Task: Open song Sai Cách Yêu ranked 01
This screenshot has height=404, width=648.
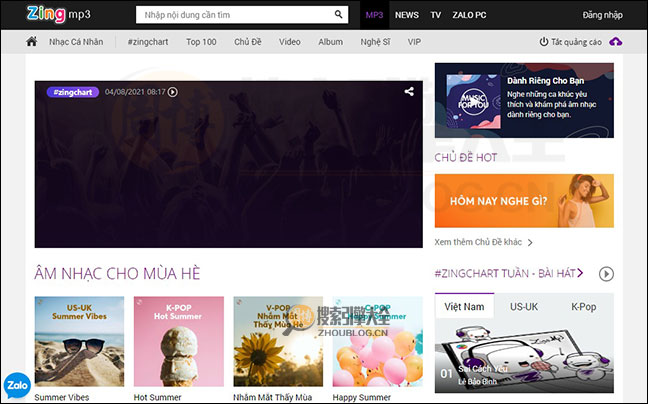Action: tap(483, 368)
